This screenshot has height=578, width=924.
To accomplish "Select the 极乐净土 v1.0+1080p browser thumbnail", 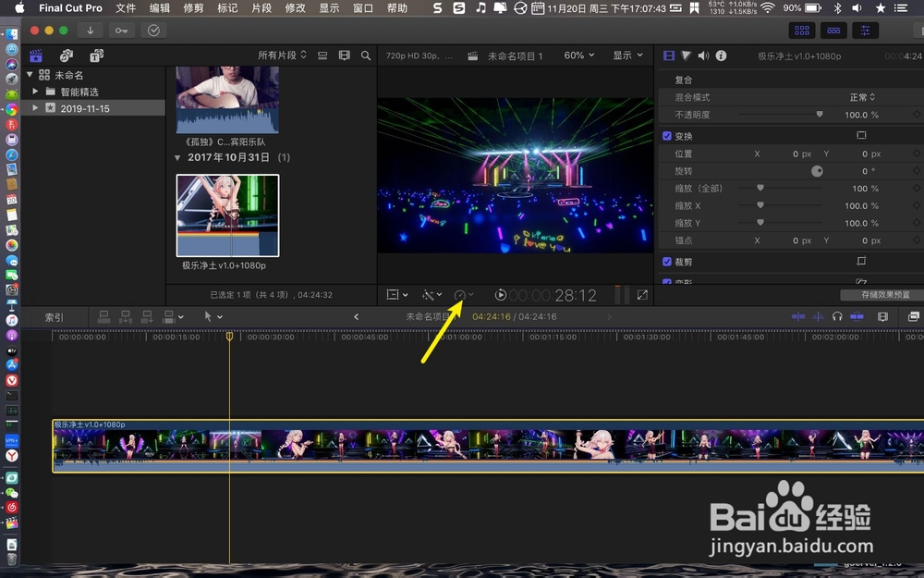I will point(227,215).
